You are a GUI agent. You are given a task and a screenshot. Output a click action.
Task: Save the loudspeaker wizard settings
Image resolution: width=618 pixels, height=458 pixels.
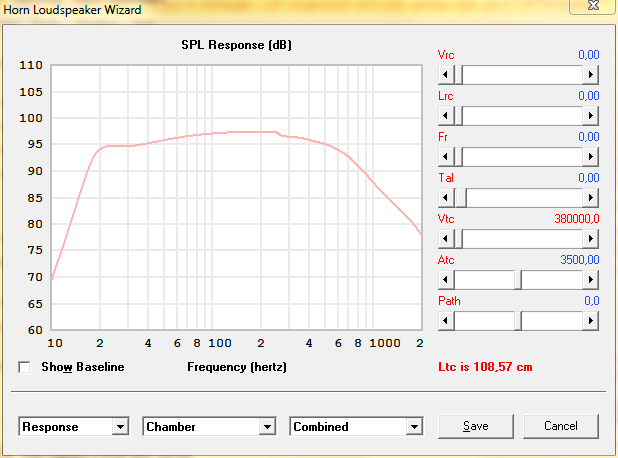pos(476,426)
